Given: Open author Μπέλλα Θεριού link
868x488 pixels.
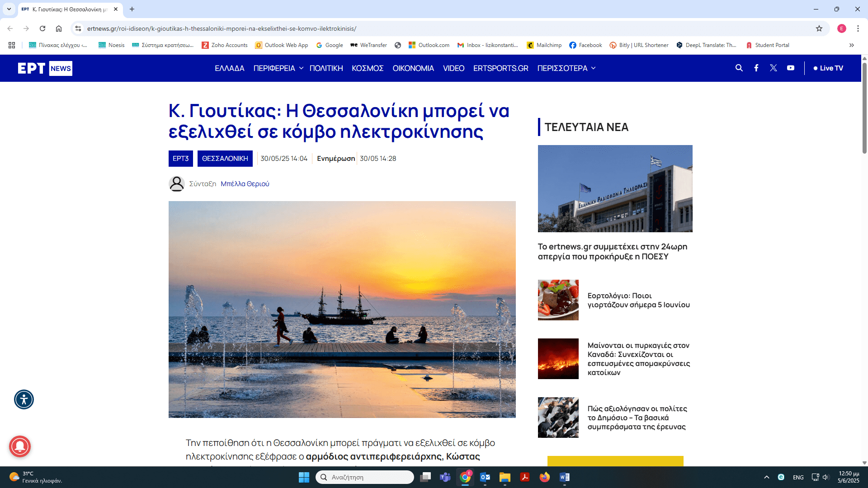Looking at the screenshot, I should tap(245, 184).
